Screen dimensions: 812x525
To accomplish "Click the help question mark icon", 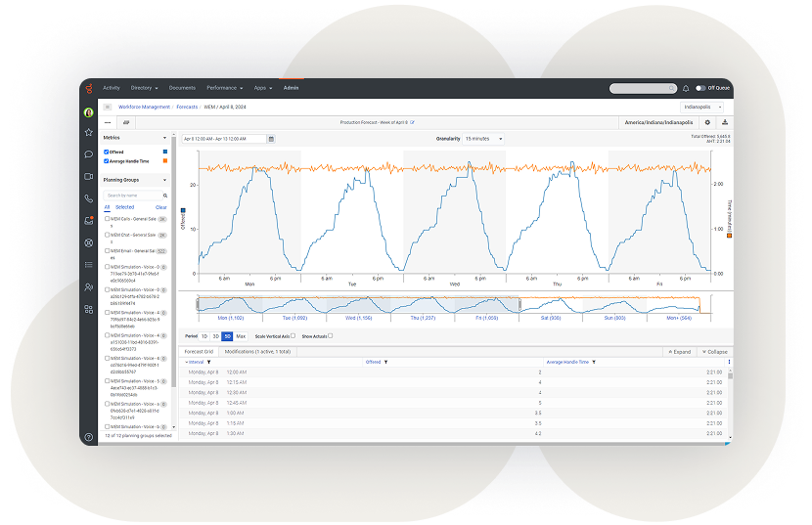I will point(88,437).
